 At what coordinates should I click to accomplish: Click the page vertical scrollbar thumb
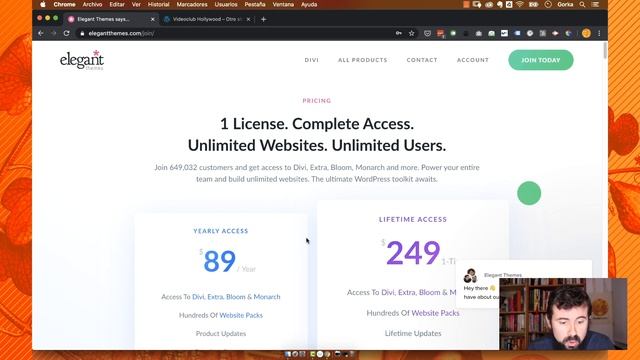click(604, 50)
